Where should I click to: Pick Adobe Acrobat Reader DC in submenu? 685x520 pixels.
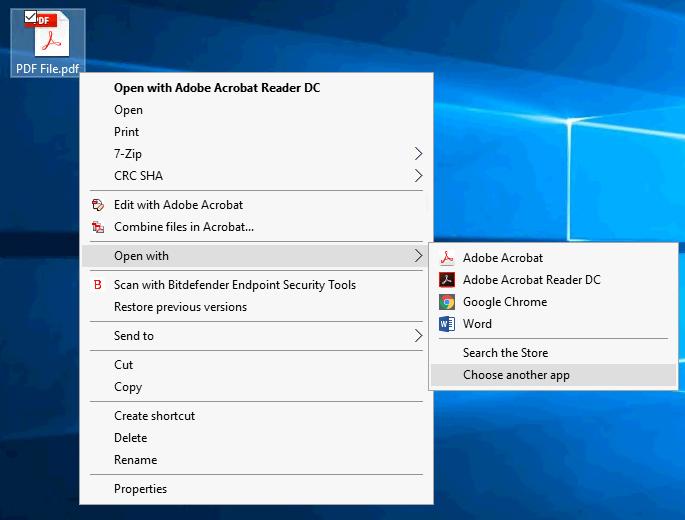(554, 280)
